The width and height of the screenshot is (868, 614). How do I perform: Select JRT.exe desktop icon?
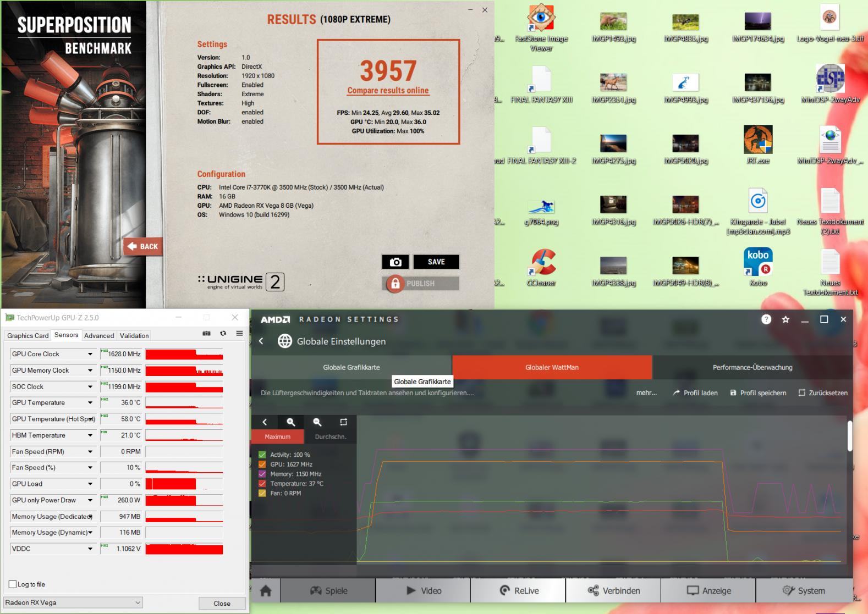click(x=758, y=145)
